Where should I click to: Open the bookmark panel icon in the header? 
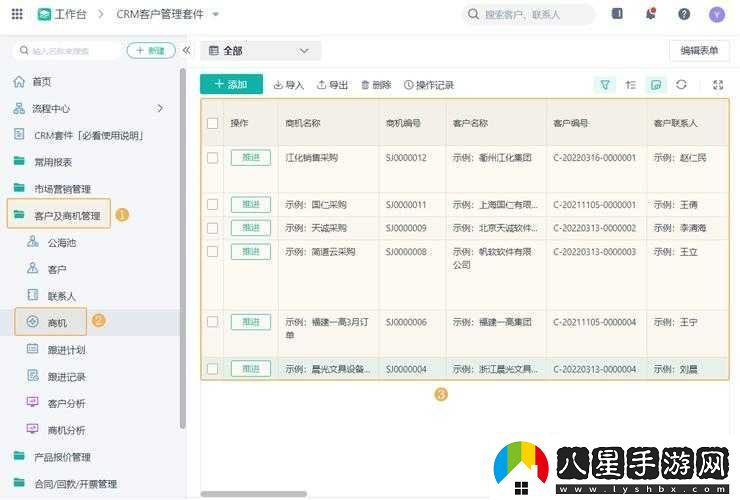(x=617, y=14)
